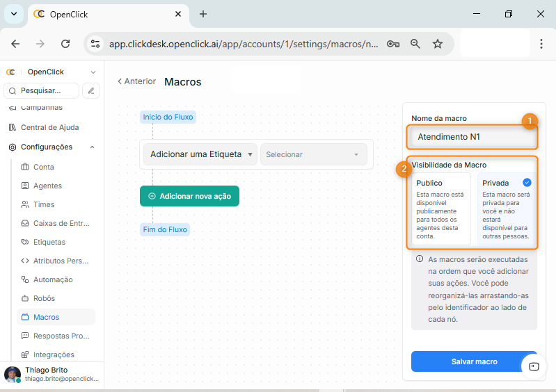The height and width of the screenshot is (392, 556).
Task: Open the Adicionar uma Etiqueta action dropdown
Action: click(200, 154)
